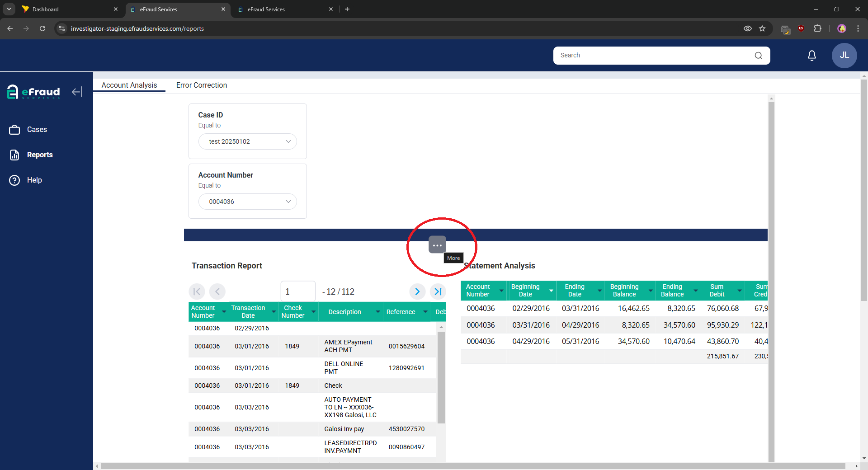Open Beginning Date column filter arrow

551,291
